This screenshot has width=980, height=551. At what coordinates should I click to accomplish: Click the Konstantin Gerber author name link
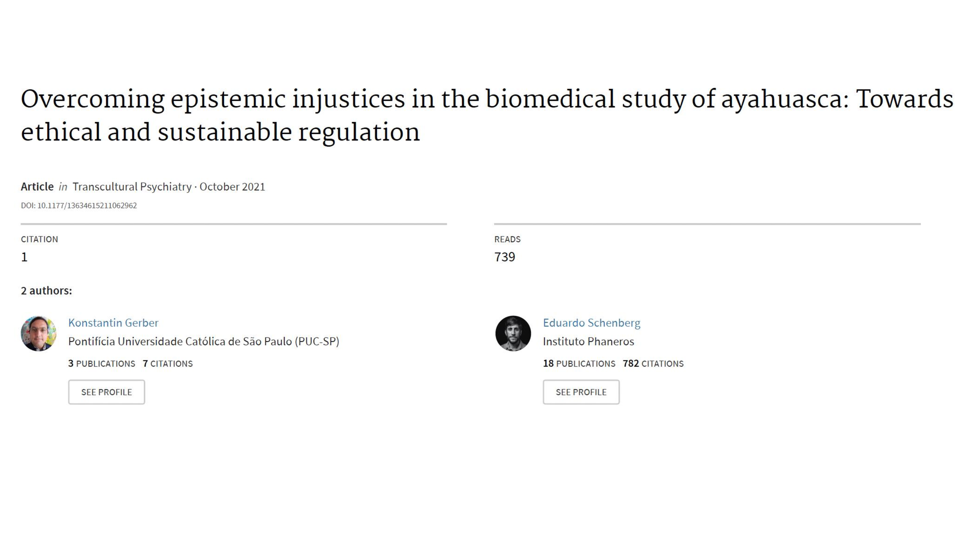(113, 323)
